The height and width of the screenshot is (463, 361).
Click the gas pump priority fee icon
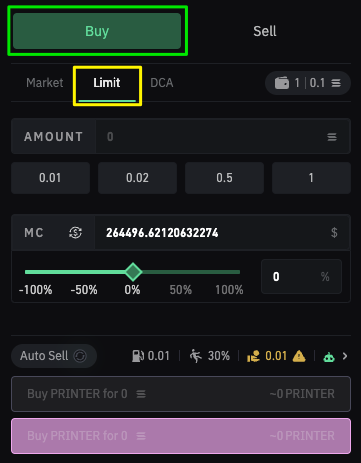coord(138,356)
